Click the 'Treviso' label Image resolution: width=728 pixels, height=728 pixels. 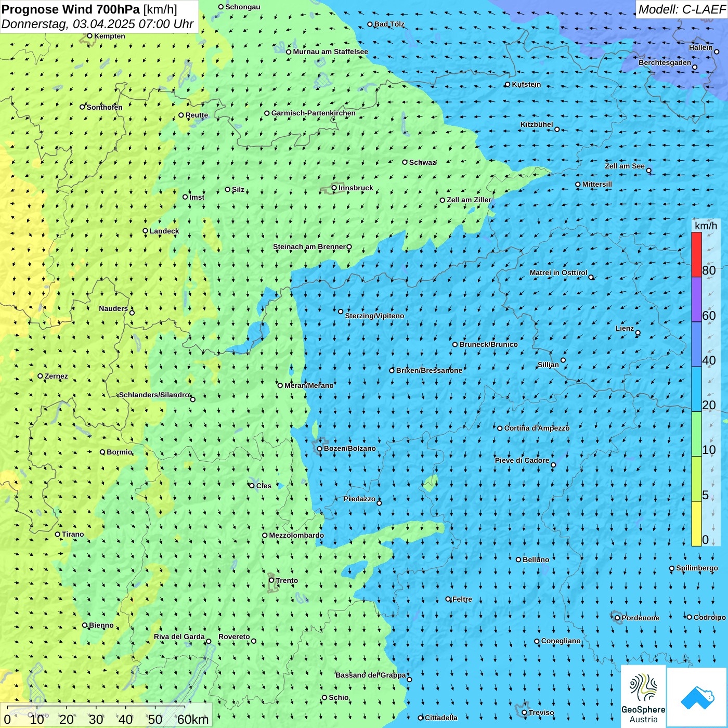coord(541,712)
